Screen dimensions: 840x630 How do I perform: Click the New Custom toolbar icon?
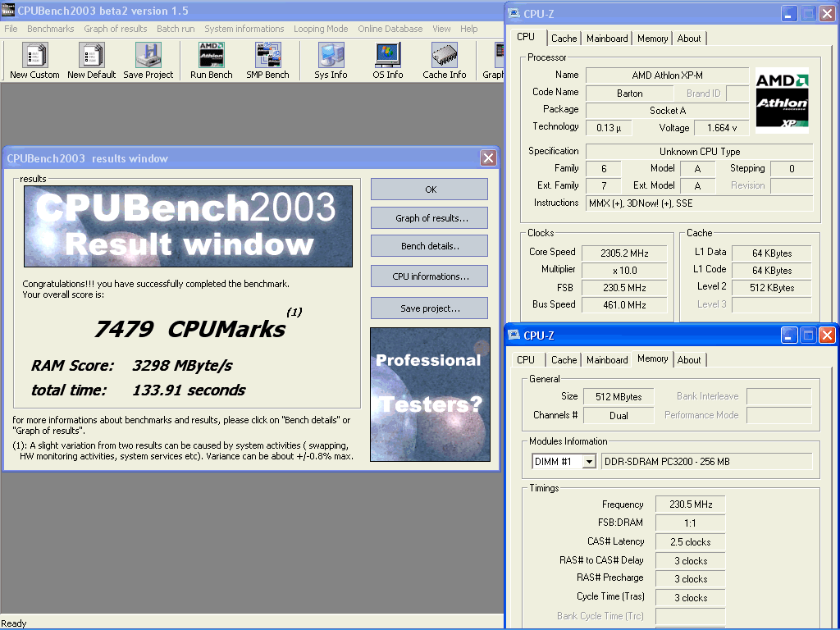(34, 55)
